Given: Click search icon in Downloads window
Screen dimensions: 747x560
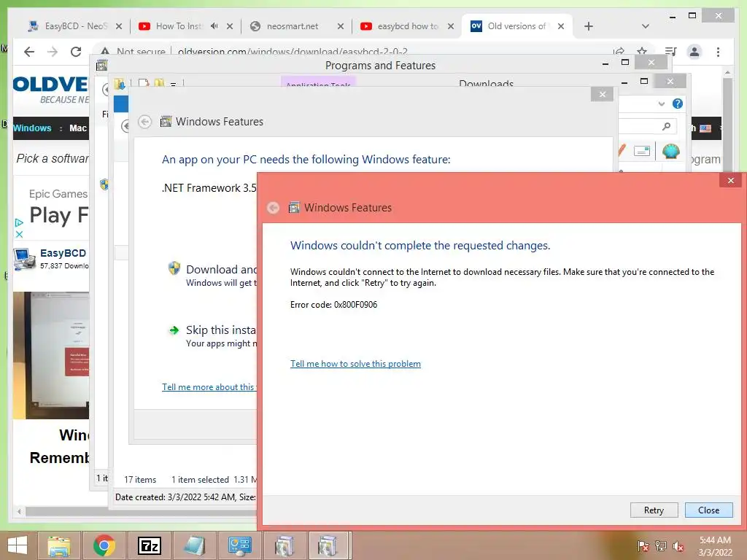Looking at the screenshot, I should tap(666, 126).
